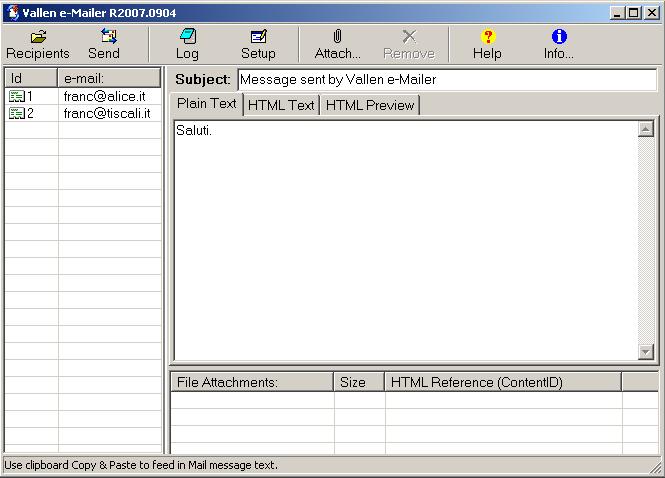Select recipient franc@alice.it row
The width and height of the screenshot is (665, 478).
[106, 96]
